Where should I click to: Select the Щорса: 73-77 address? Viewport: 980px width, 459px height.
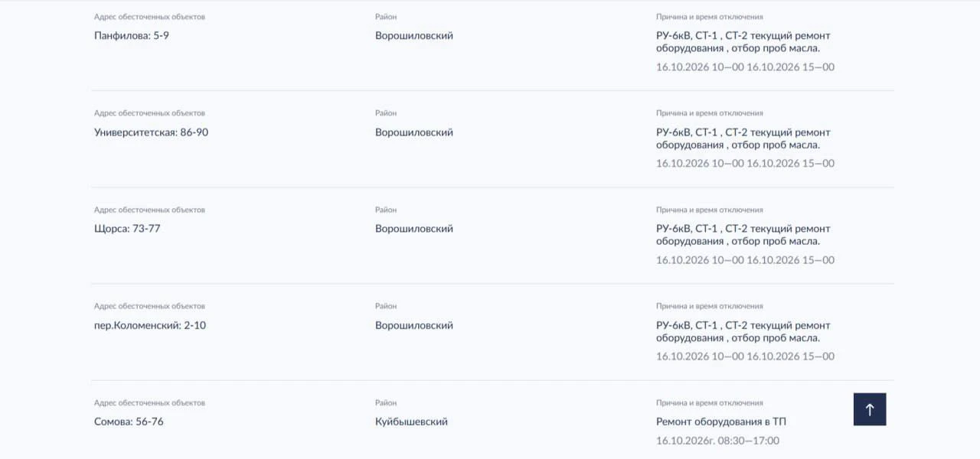127,229
